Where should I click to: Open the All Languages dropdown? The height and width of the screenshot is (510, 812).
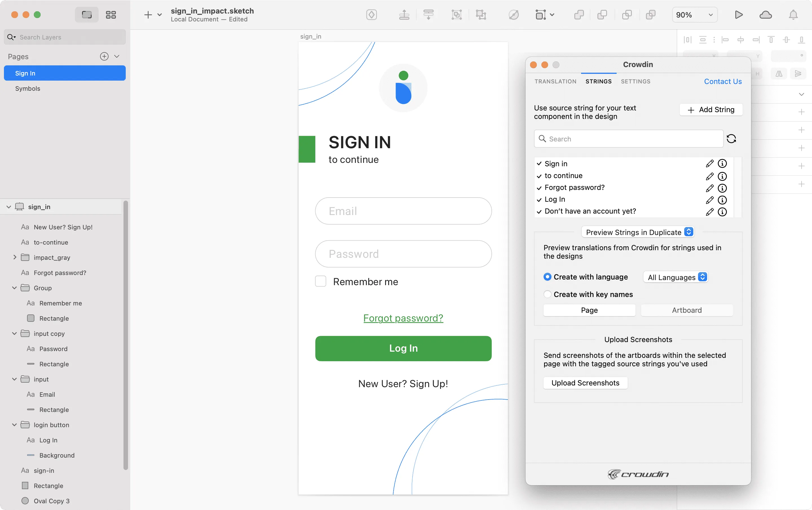pos(675,277)
